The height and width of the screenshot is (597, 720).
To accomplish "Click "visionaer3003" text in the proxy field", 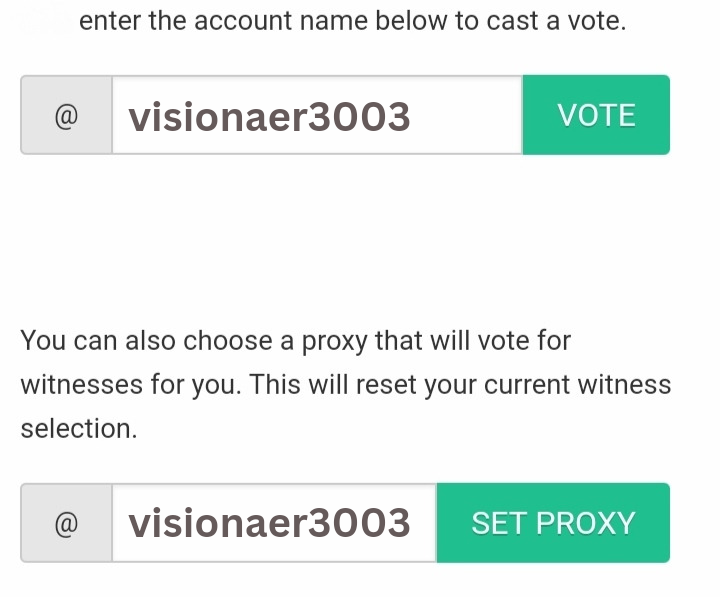I will [269, 524].
